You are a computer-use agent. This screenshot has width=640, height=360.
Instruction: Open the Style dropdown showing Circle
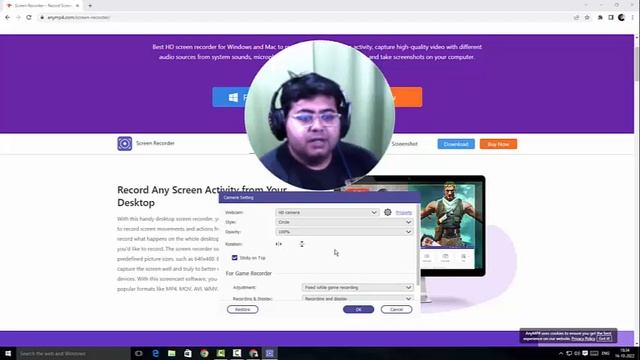click(344, 222)
